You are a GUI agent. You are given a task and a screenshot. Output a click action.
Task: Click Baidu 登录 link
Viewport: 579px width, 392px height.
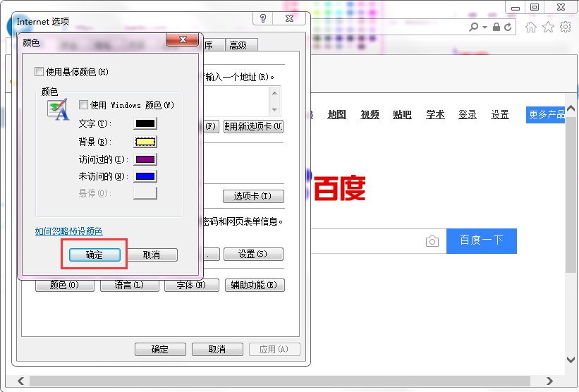tap(468, 115)
